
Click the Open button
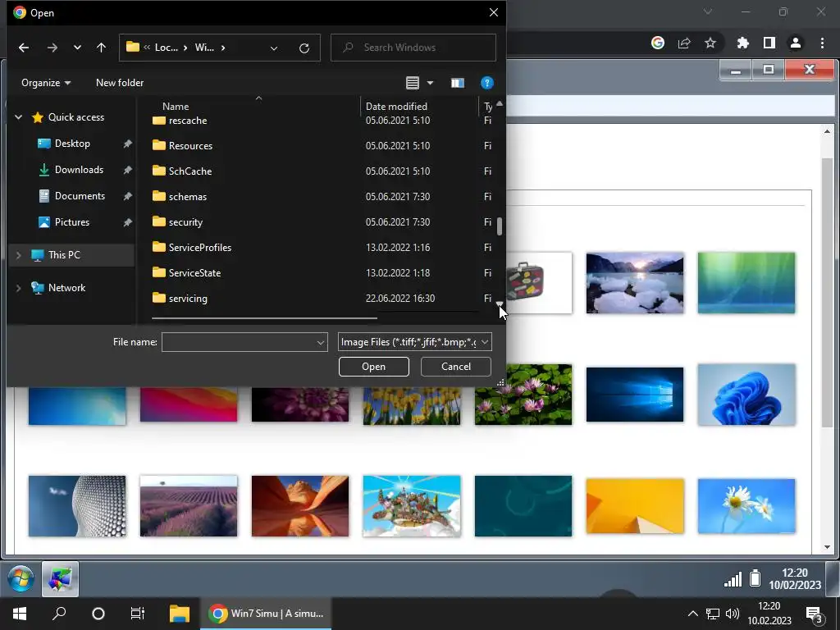pos(373,367)
